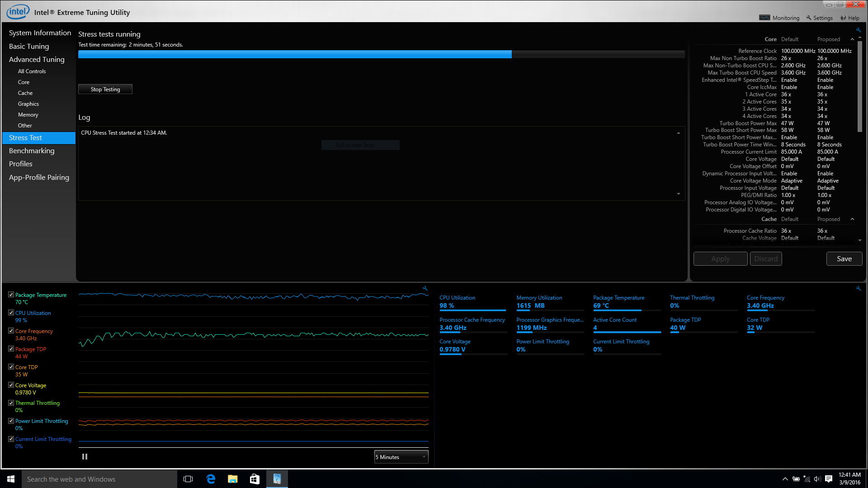The width and height of the screenshot is (868, 488).
Task: Click the stress test progress bar
Action: pyautogui.click(x=382, y=54)
